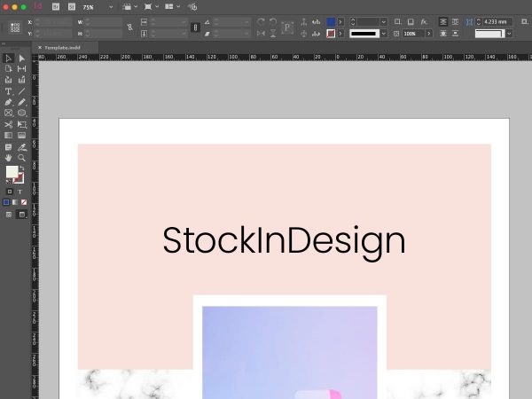This screenshot has width=532, height=399.
Task: Open the corner shape dropdown
Action: coord(509,34)
